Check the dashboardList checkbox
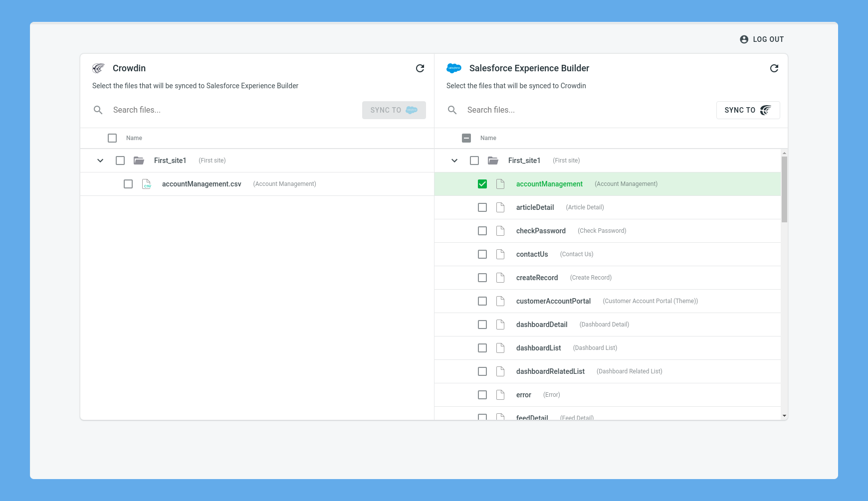 point(482,348)
